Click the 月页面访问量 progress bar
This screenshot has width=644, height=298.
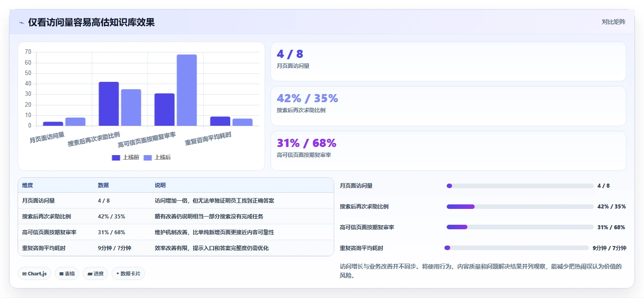(520, 186)
